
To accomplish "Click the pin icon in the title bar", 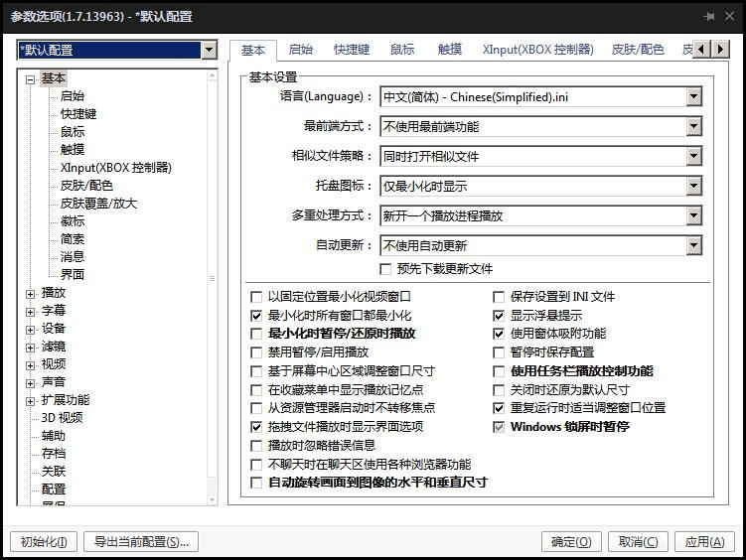I will tap(709, 17).
